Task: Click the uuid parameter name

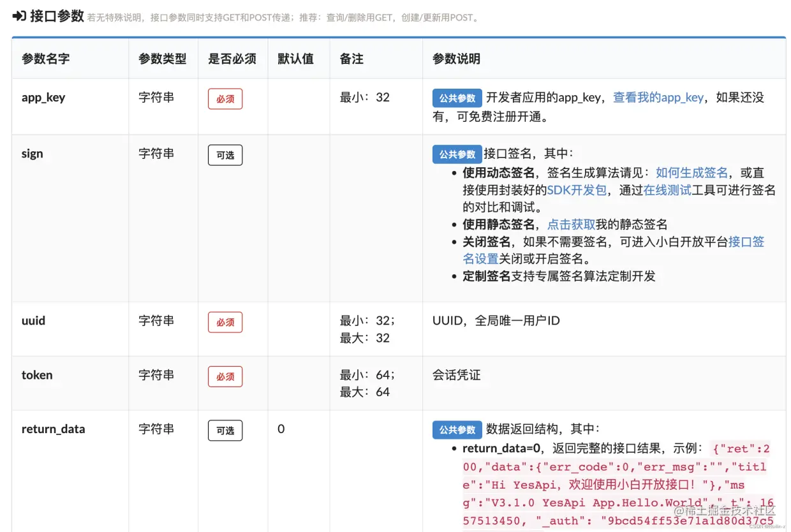Action: 33,320
